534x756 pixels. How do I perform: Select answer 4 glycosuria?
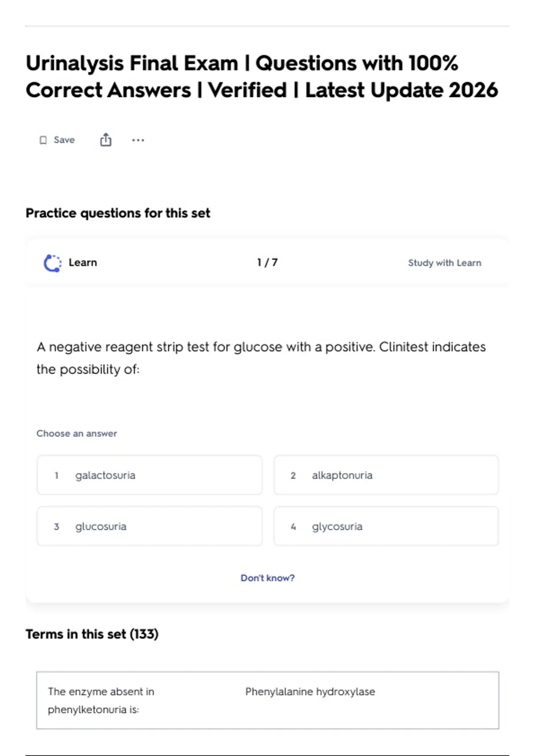(386, 526)
